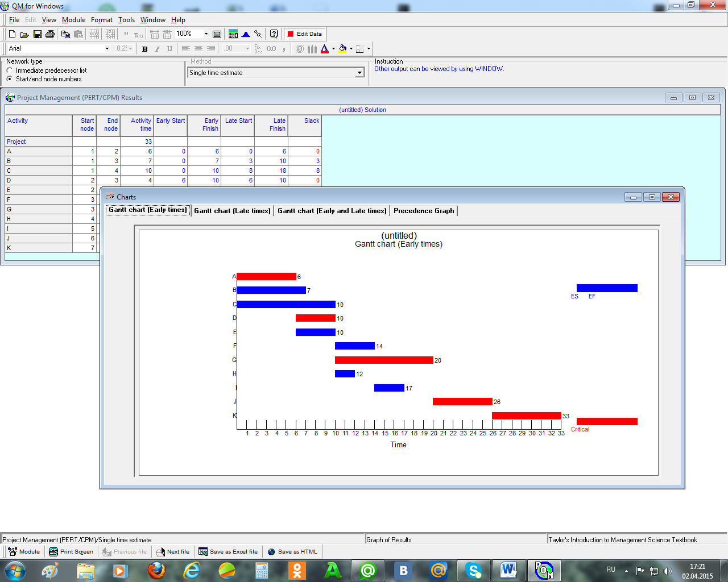Open a file with the folder icon

[x=24, y=34]
